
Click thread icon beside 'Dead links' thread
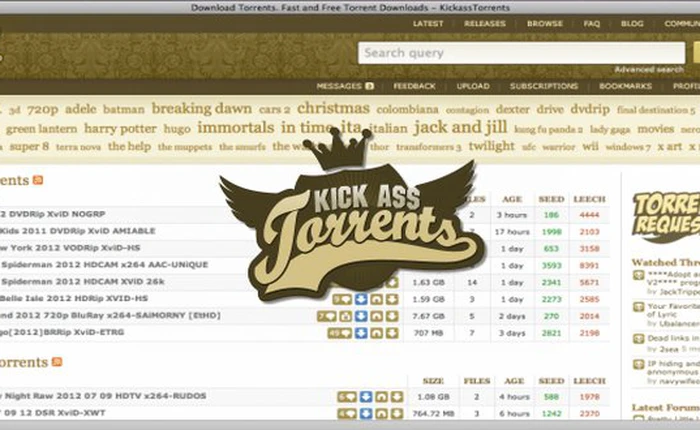(x=639, y=339)
